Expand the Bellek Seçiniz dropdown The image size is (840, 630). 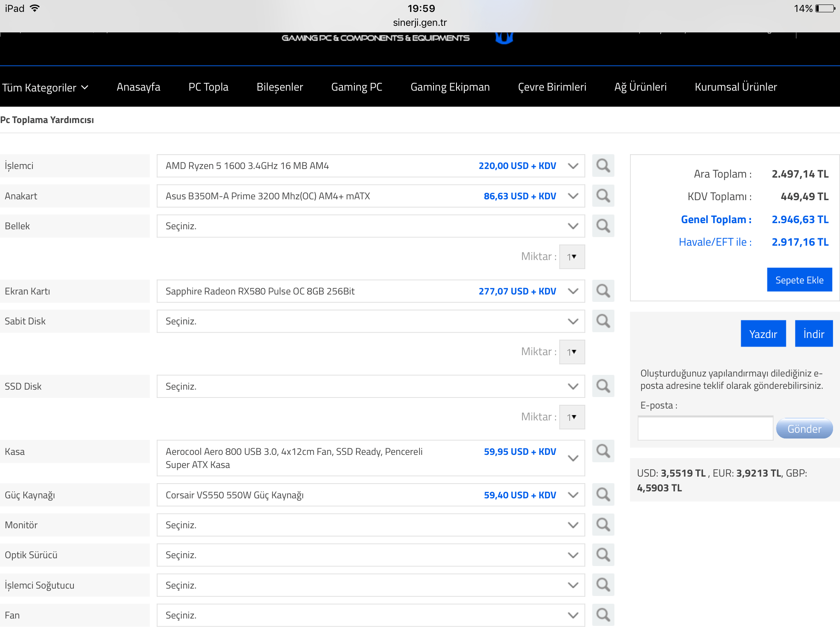coord(370,226)
